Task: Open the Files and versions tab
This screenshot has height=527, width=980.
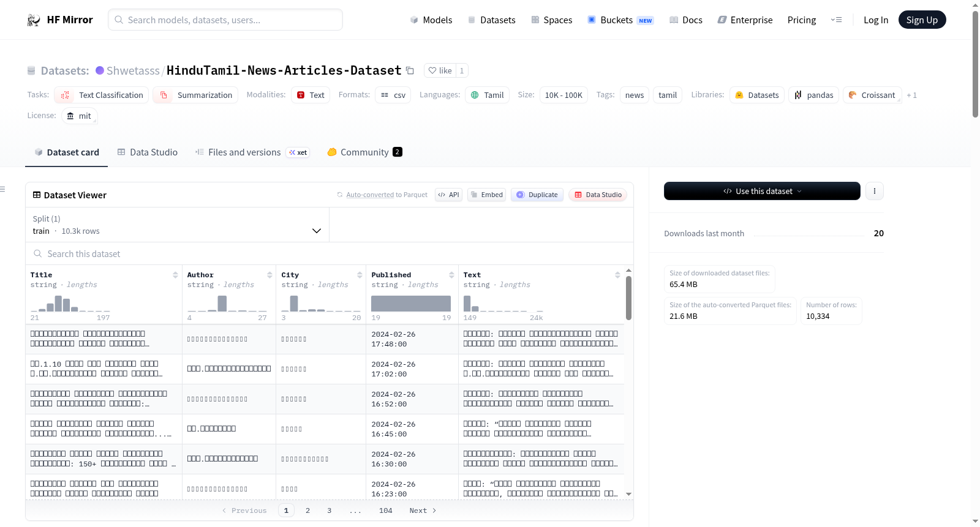Action: coord(252,152)
